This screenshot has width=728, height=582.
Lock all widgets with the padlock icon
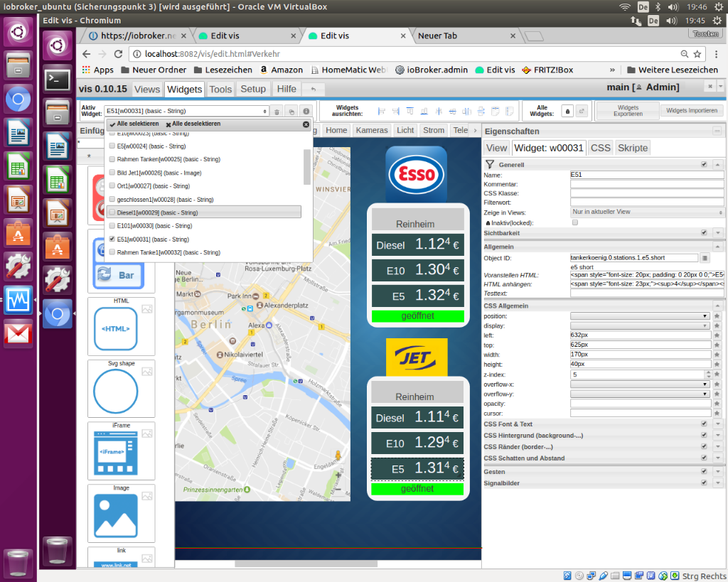pyautogui.click(x=567, y=112)
